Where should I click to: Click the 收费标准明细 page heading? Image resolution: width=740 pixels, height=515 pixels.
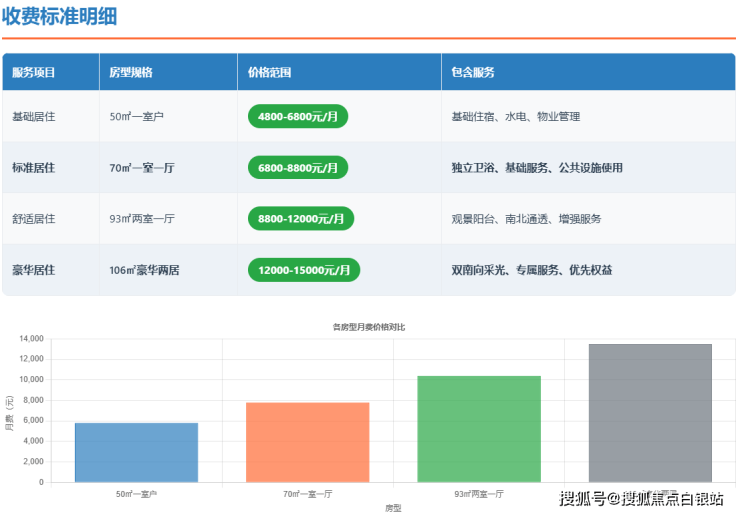pyautogui.click(x=58, y=17)
